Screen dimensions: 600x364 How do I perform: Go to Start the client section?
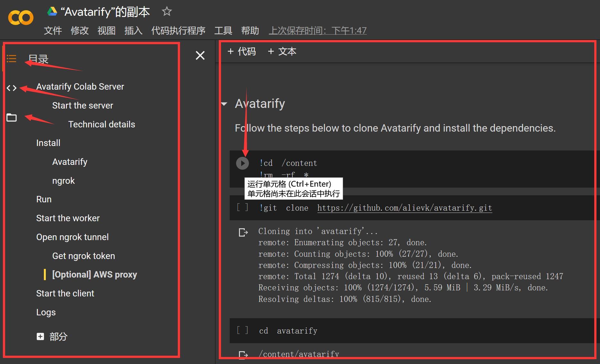[65, 294]
